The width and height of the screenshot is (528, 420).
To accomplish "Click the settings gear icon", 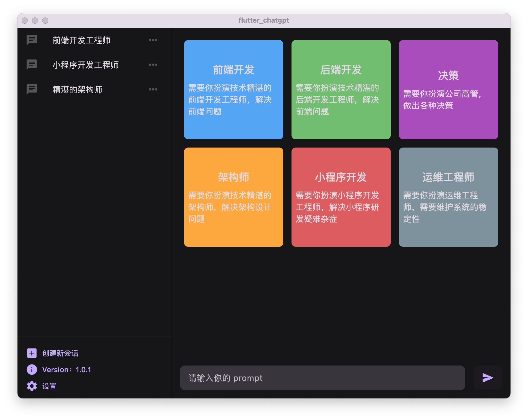I will click(x=32, y=386).
